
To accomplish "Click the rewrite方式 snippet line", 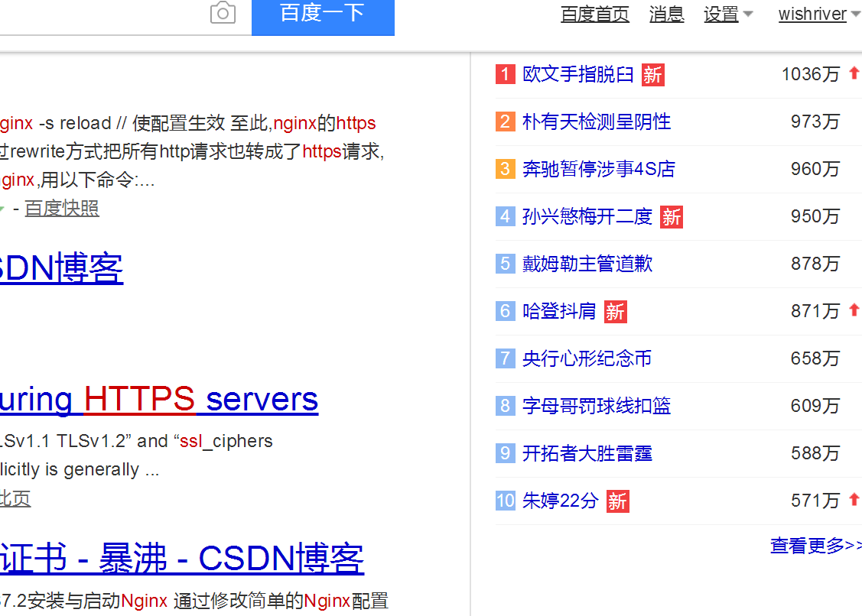I will point(192,151).
